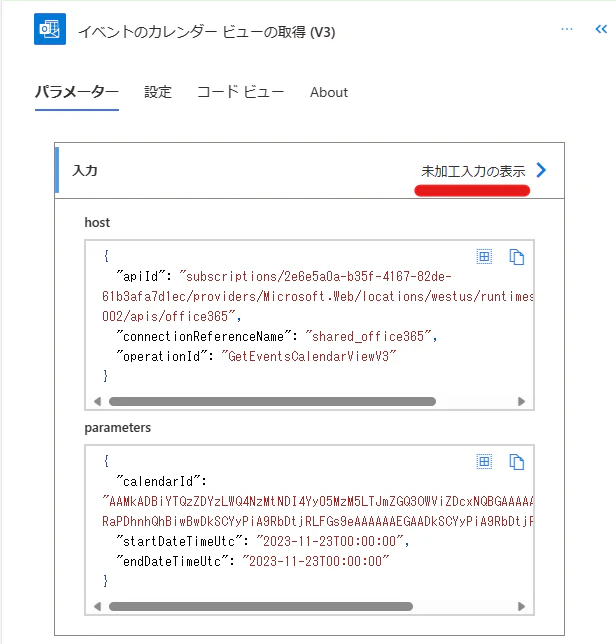Switch to the パラメーター tab

tap(77, 92)
